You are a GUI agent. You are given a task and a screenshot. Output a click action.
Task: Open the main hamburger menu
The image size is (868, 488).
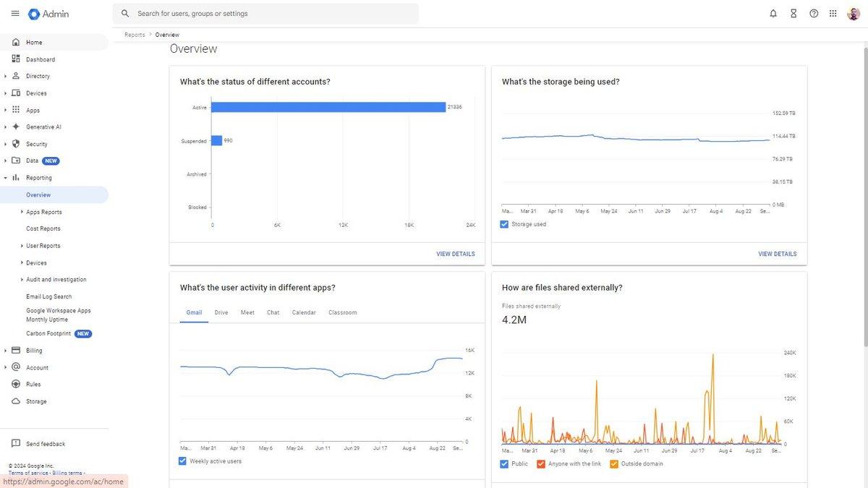pyautogui.click(x=15, y=14)
